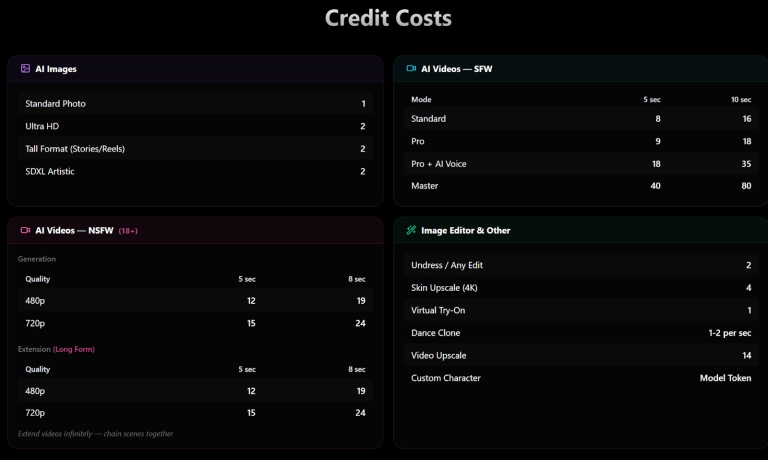The width and height of the screenshot is (768, 460).
Task: Click the cost value 2 for Ultra HD
Action: click(x=363, y=126)
